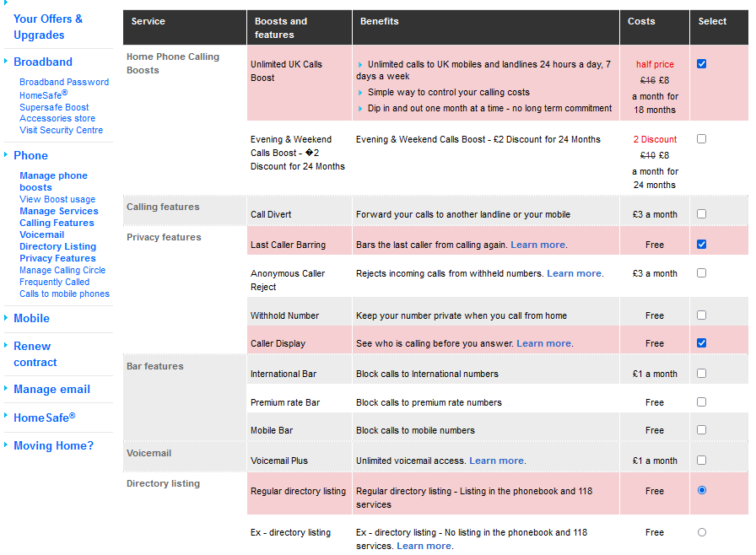This screenshot has width=756, height=555.
Task: Choose the Regular directory listing radio button
Action: 702,490
